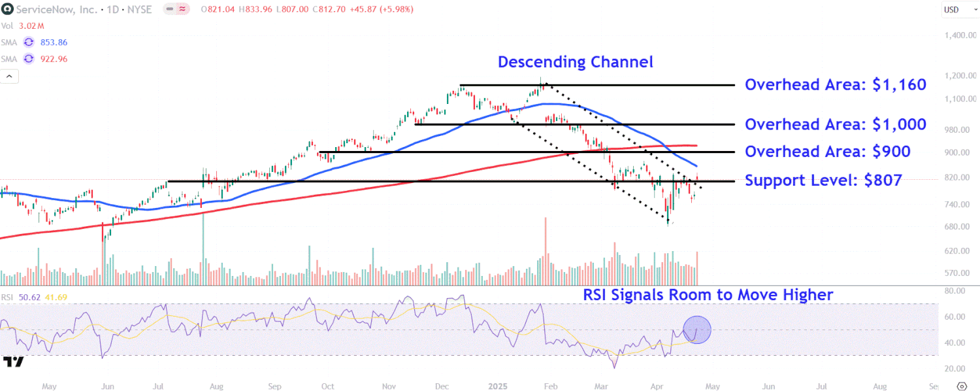This screenshot has height=391, width=980.
Task: Open chart settings via the gear icon
Action: 961,386
